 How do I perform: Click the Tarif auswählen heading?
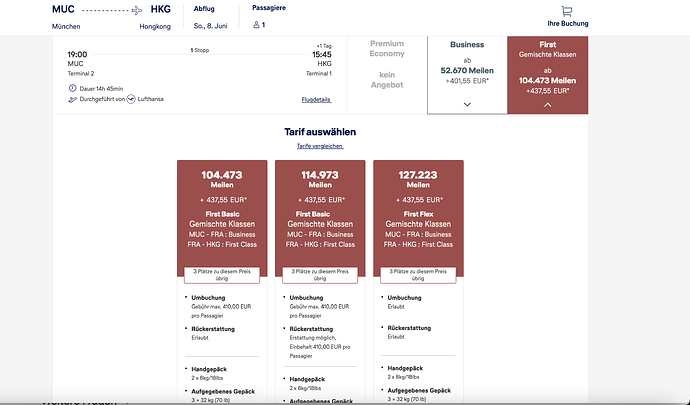(x=320, y=132)
